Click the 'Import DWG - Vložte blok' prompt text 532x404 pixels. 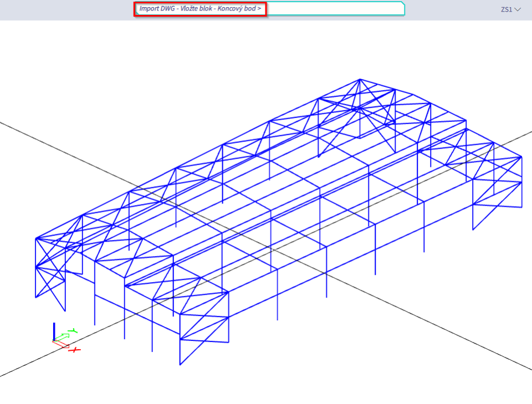tap(177, 9)
